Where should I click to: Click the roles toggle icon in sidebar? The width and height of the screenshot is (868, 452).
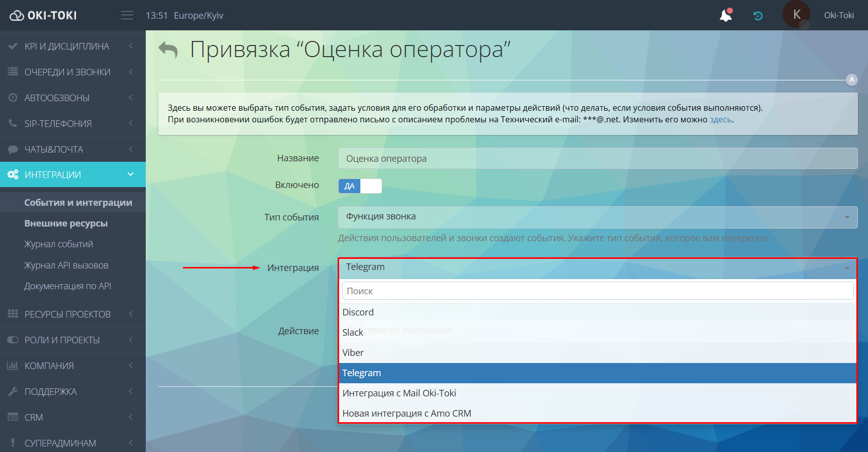pos(13,340)
